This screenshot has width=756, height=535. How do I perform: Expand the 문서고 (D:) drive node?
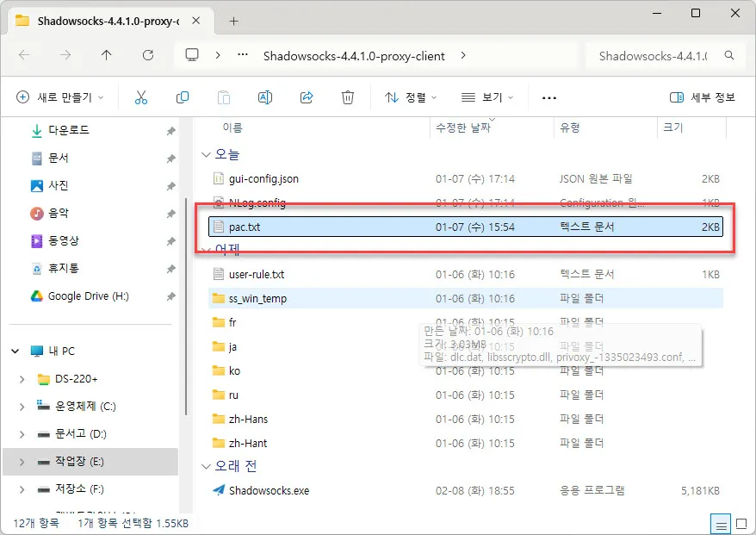[22, 434]
